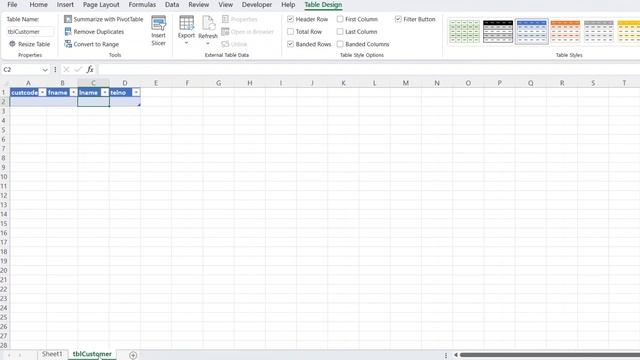Open the View tab

pos(225,4)
